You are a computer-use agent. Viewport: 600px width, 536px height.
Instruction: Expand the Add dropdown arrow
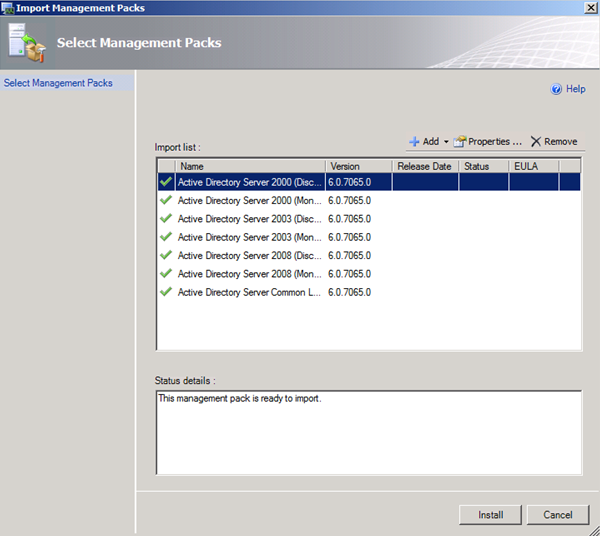446,142
